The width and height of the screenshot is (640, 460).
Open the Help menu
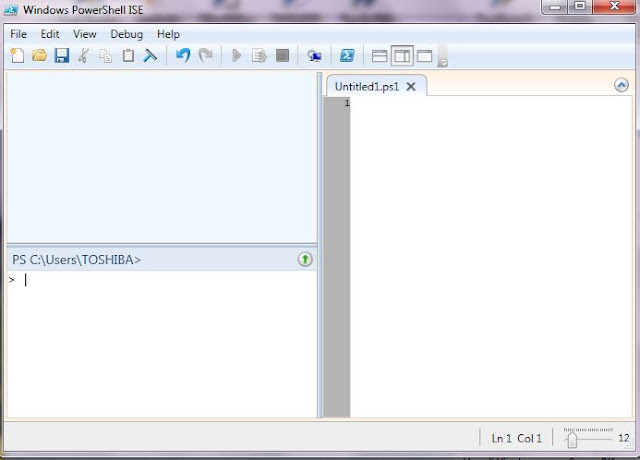coord(168,34)
